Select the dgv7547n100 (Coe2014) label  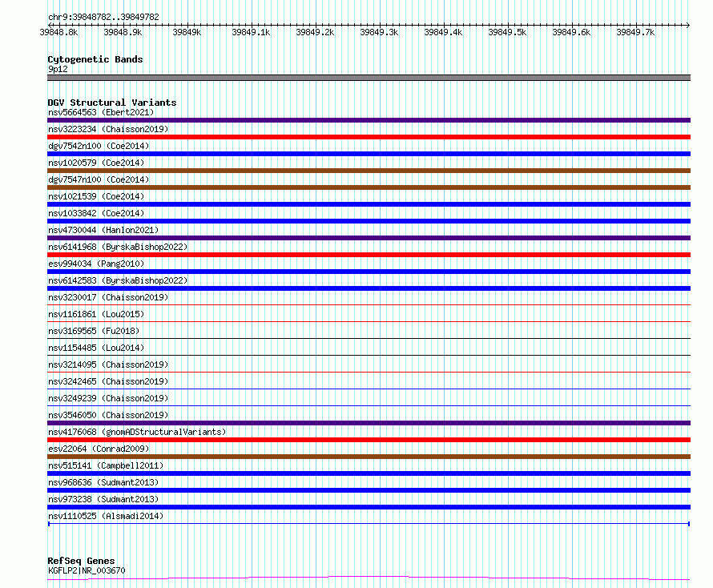point(99,179)
